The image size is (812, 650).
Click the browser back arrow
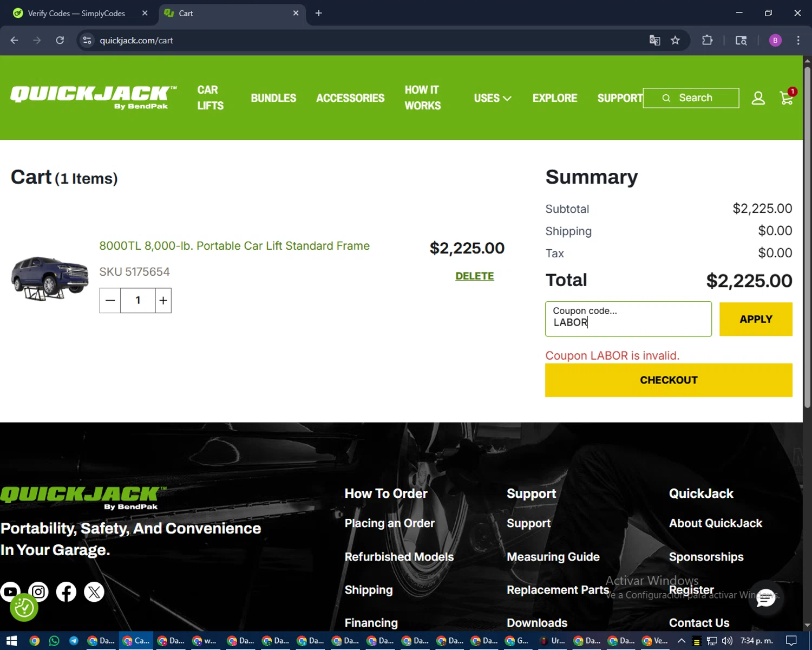pyautogui.click(x=15, y=40)
